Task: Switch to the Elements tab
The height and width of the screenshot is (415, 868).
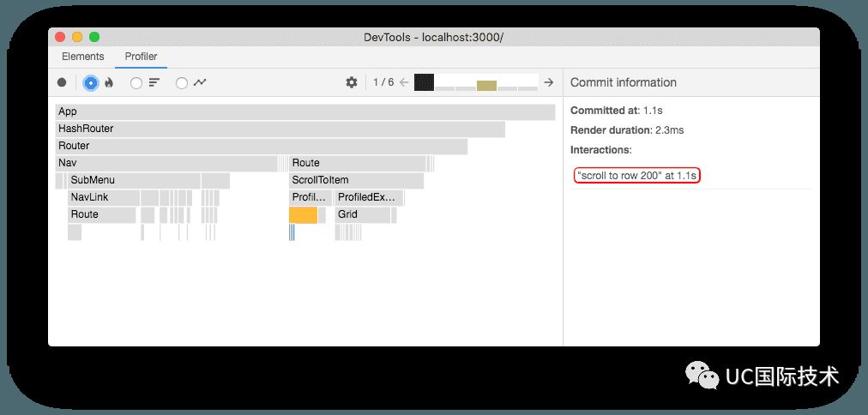Action: (83, 57)
